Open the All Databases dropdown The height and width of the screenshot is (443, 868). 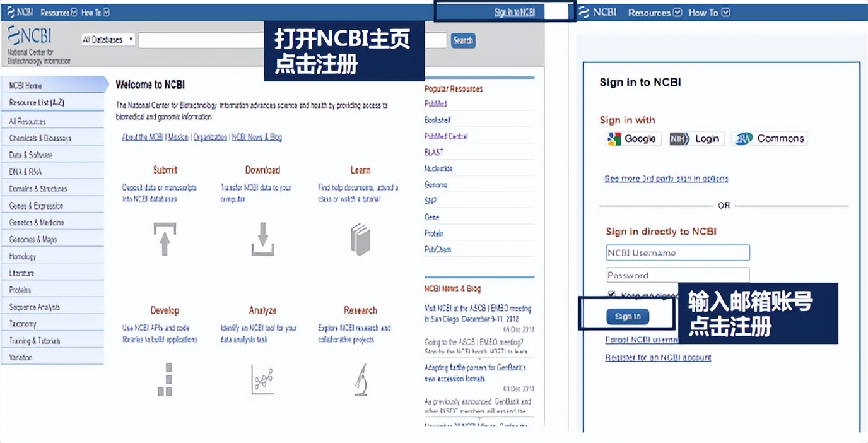108,38
